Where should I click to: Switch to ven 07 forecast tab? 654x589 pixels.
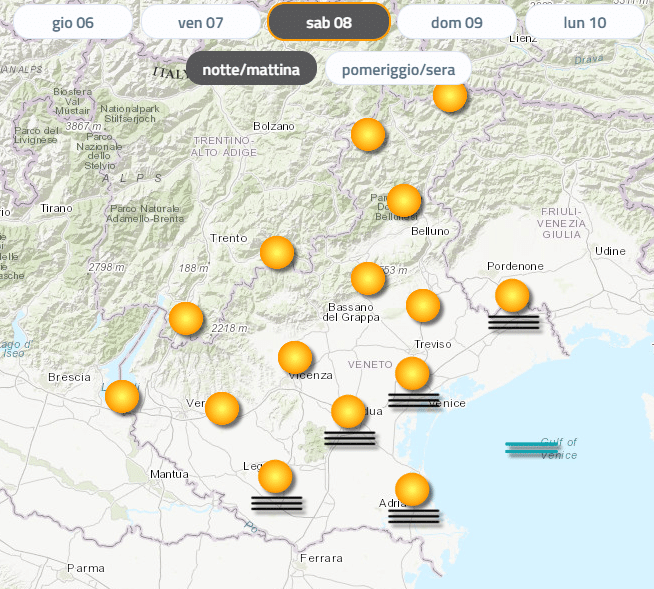coord(200,22)
